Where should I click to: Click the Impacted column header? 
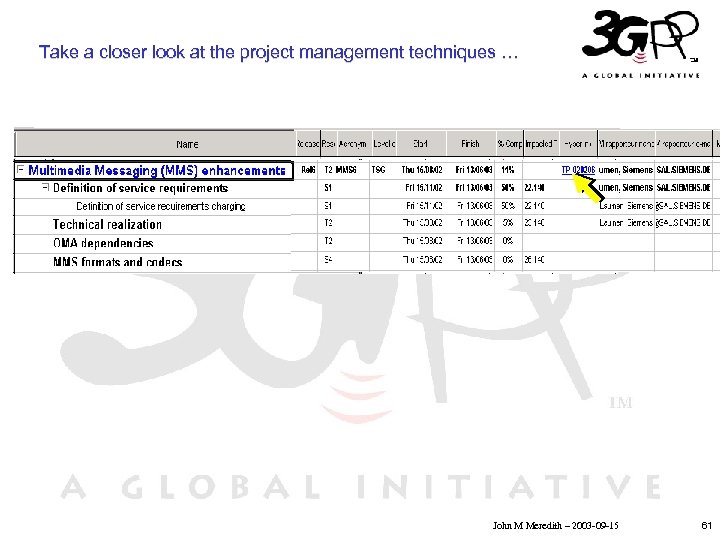[540, 144]
